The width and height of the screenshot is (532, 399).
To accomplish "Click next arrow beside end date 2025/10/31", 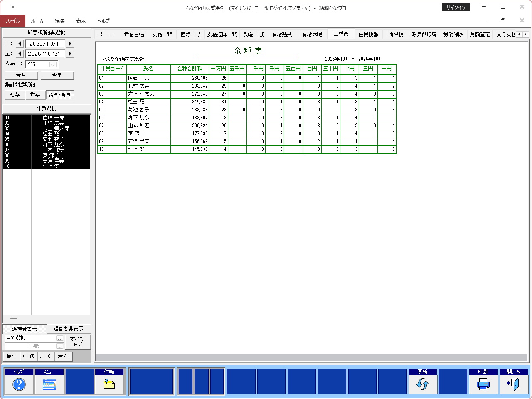I will pos(70,54).
